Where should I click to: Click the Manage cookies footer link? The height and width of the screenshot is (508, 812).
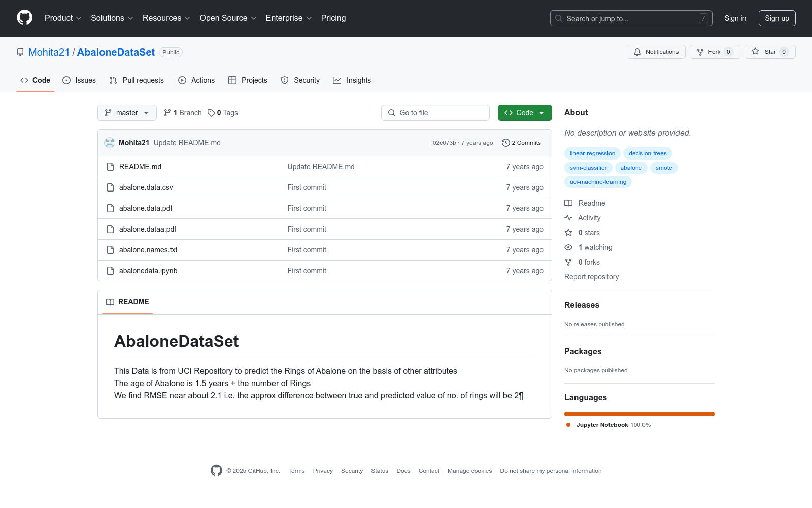pos(469,471)
